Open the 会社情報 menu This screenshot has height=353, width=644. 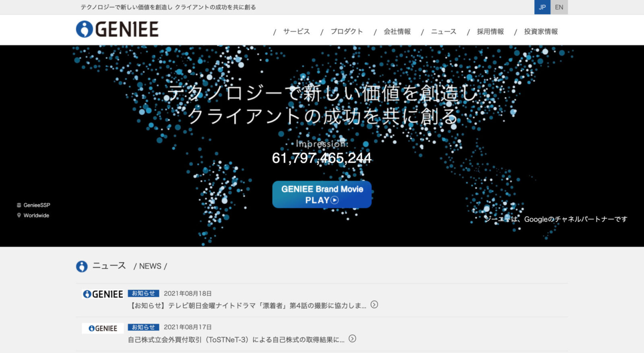(x=397, y=31)
